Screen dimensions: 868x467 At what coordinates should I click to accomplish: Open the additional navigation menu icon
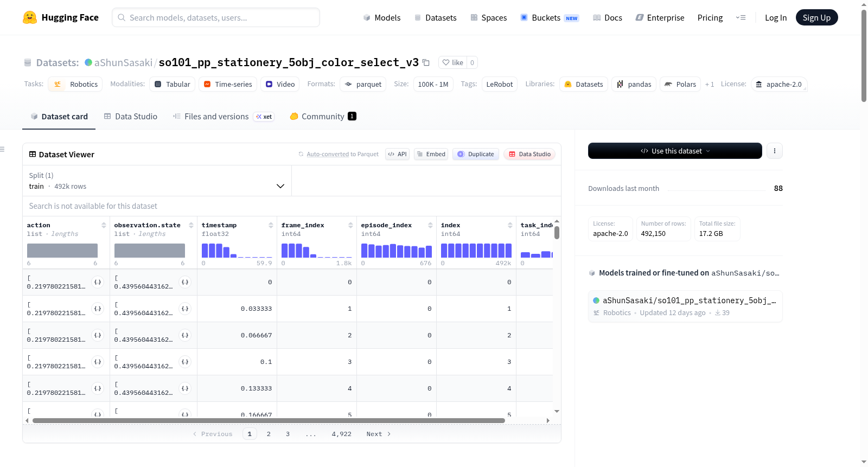click(x=741, y=17)
